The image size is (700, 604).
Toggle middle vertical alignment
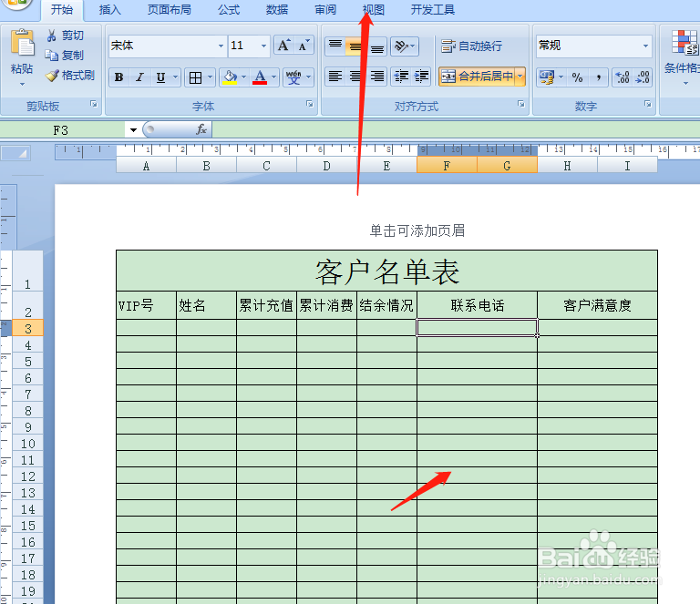point(355,46)
